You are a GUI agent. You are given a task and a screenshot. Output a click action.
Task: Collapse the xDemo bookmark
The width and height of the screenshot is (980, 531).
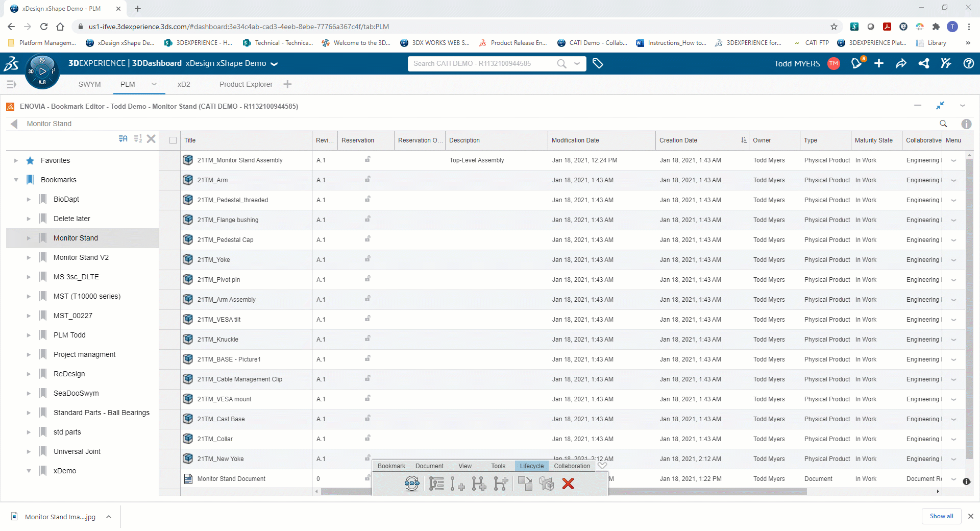tap(29, 471)
